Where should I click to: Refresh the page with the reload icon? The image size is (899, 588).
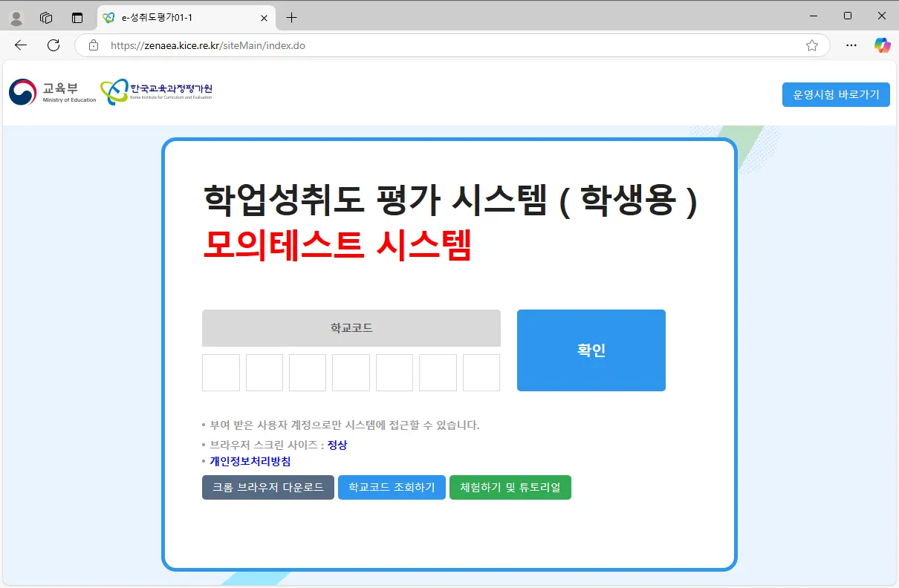tap(52, 45)
